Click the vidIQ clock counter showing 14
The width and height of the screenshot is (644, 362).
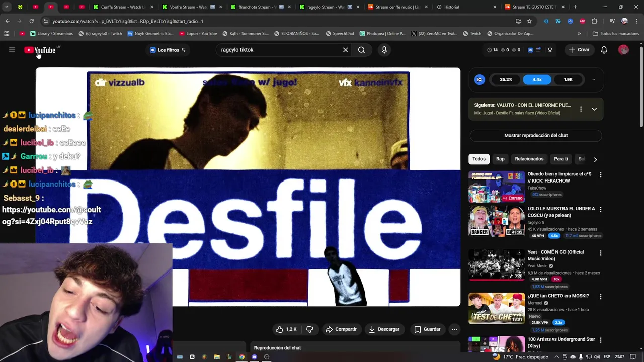492,50
